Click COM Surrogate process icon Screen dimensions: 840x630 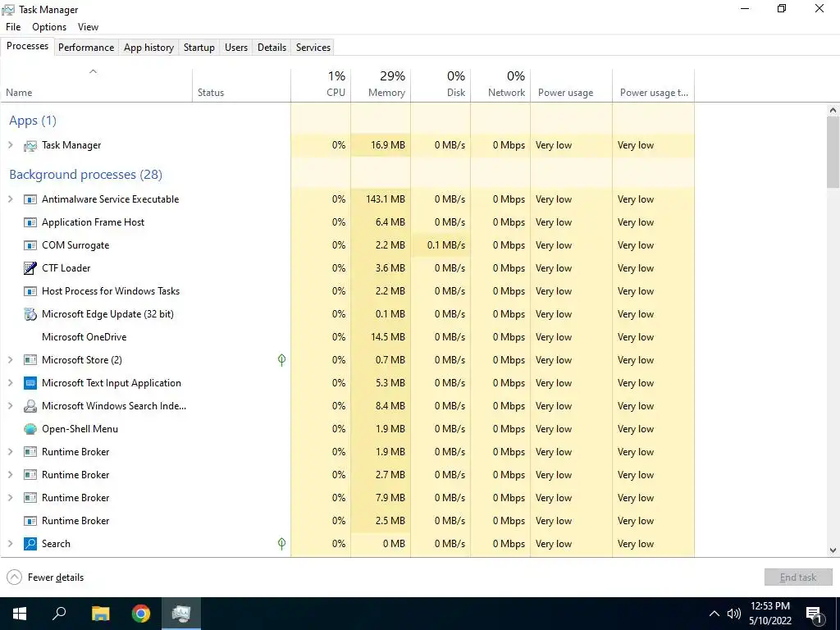30,245
